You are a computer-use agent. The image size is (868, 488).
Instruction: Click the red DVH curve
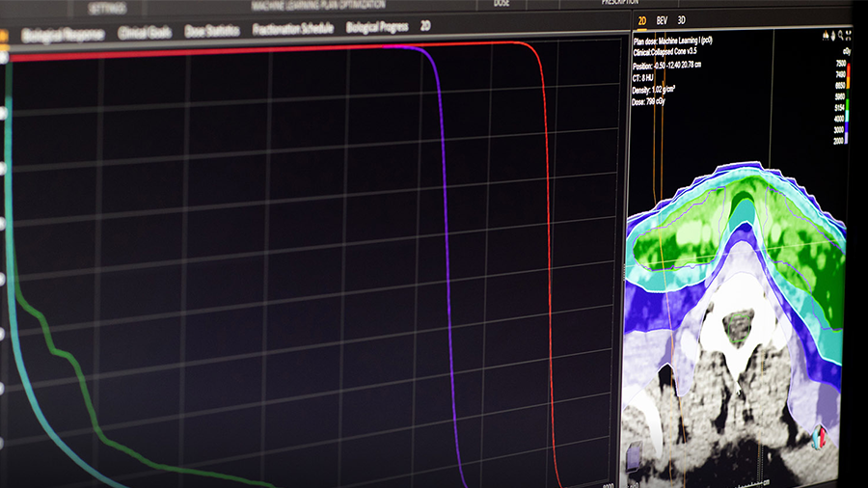550,241
